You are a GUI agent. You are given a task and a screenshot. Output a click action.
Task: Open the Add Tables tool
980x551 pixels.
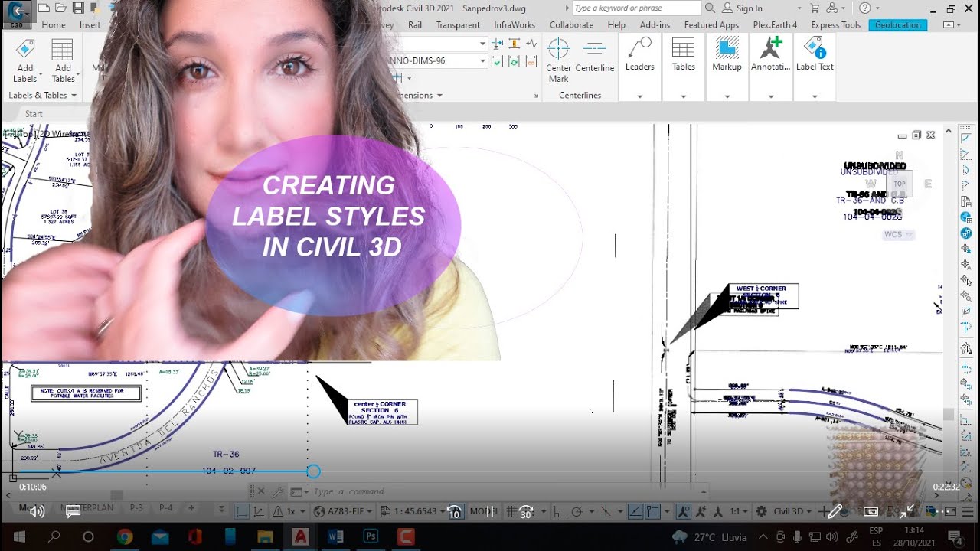pos(63,60)
